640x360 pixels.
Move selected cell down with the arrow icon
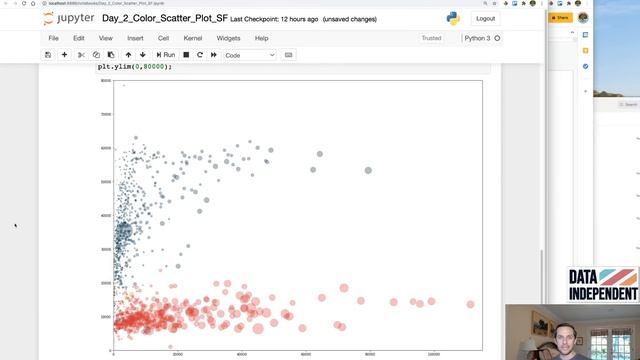[142, 55]
